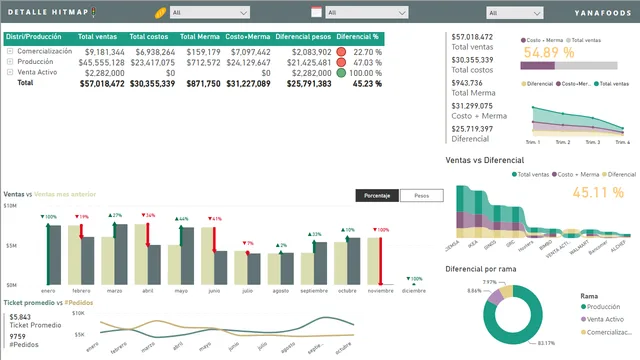Click the 22.70 % cell
Screen dimensions: 640x360
pos(367,52)
